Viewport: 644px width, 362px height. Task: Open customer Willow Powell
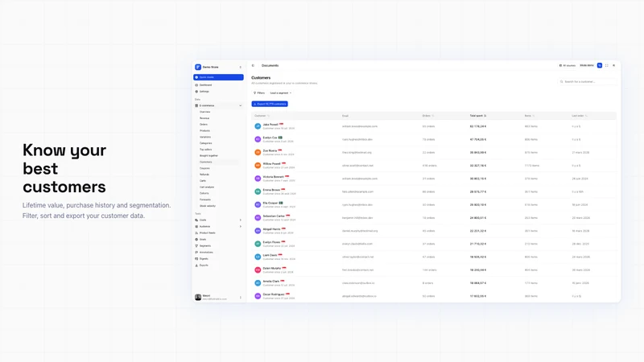[x=271, y=164]
